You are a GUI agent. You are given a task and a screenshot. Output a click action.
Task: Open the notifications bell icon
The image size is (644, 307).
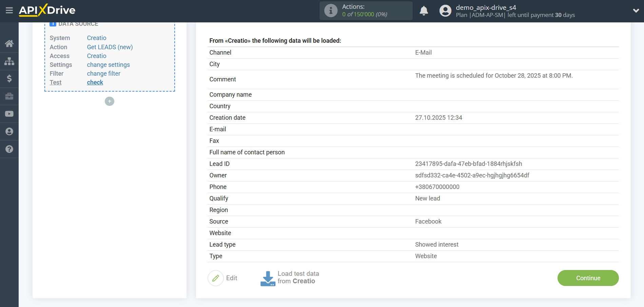pyautogui.click(x=424, y=11)
